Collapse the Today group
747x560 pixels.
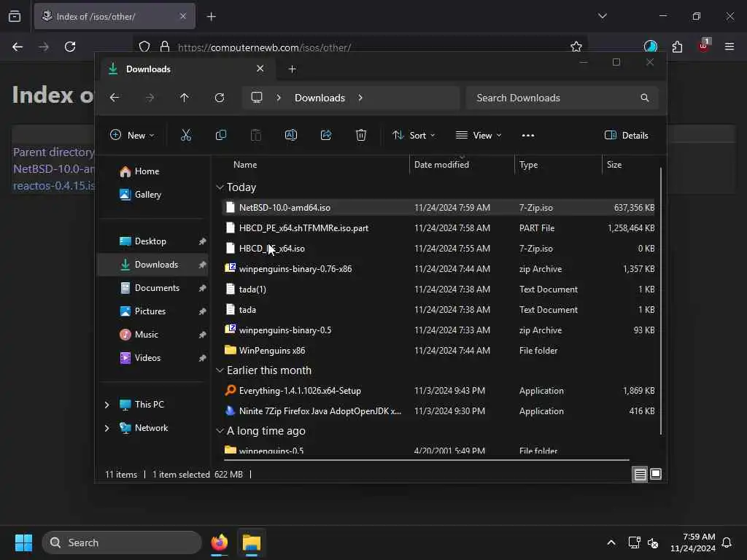[x=220, y=187]
